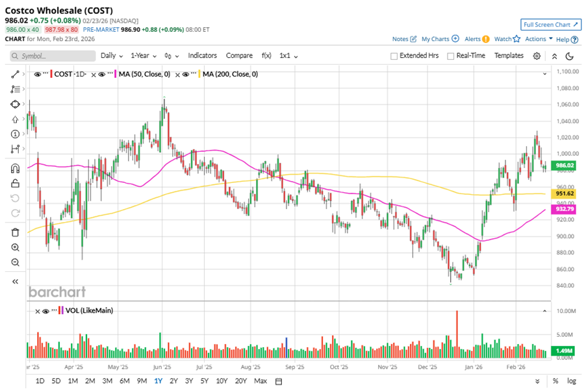Open the Compare menu
The width and height of the screenshot is (586, 392).
[239, 56]
